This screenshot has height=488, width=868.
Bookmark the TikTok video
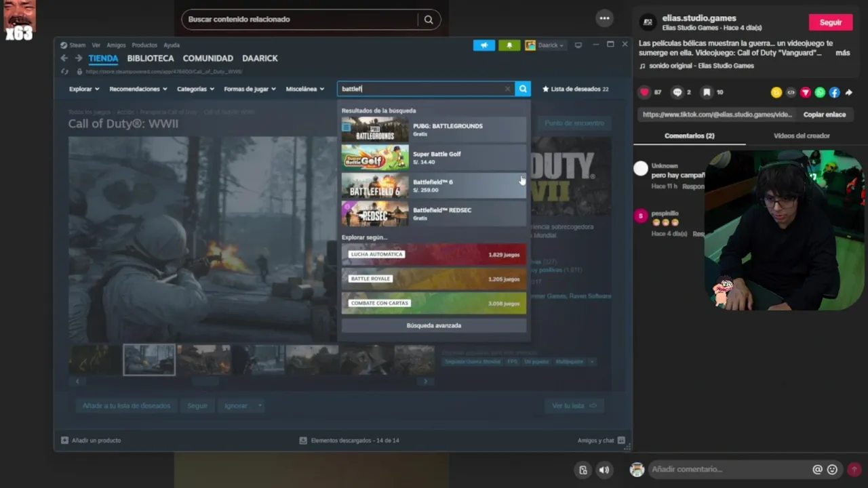tap(707, 92)
